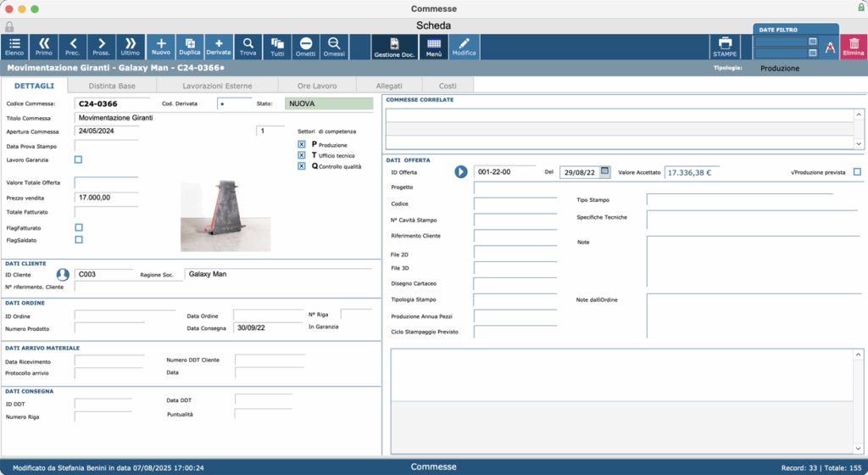Click the Tipologia value Produzione
868x475 pixels.
780,68
